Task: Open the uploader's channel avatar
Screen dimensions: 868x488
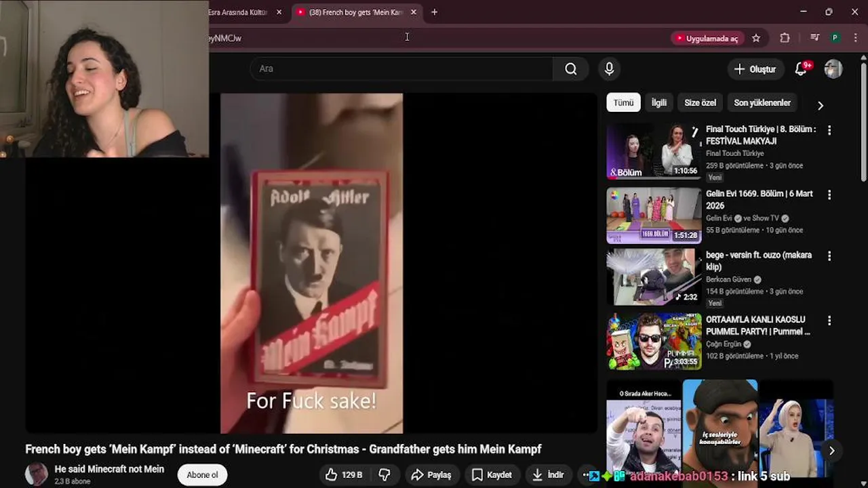Action: (x=37, y=474)
